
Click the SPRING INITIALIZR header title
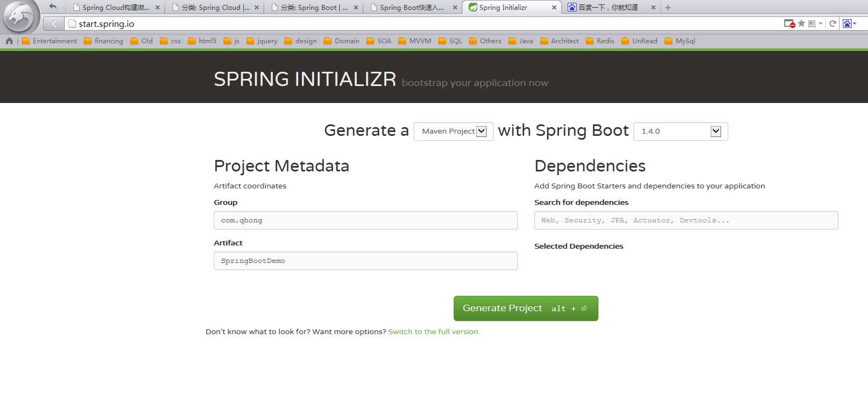tap(305, 79)
